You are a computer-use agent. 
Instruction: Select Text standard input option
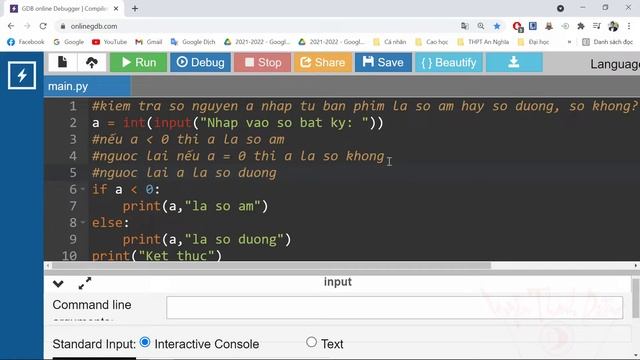click(x=311, y=342)
